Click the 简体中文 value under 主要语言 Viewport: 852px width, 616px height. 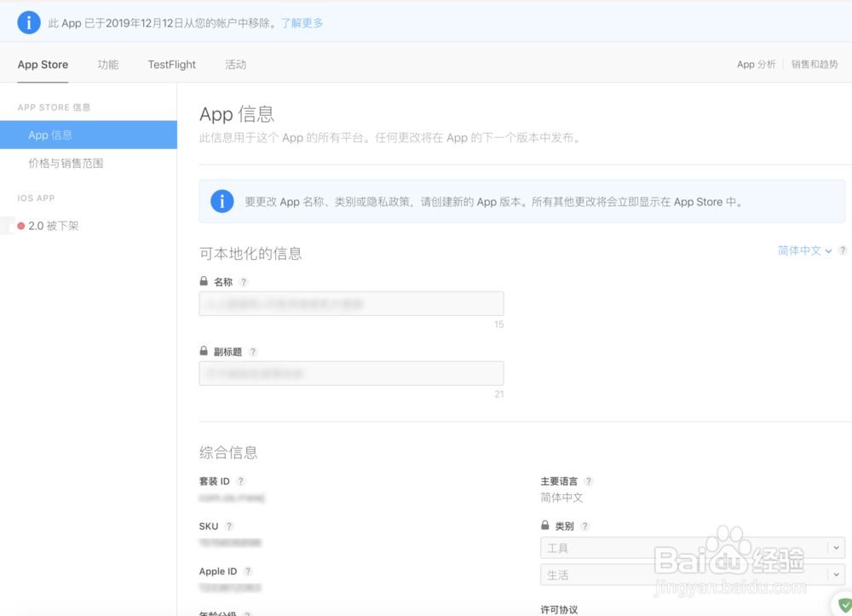pyautogui.click(x=561, y=498)
